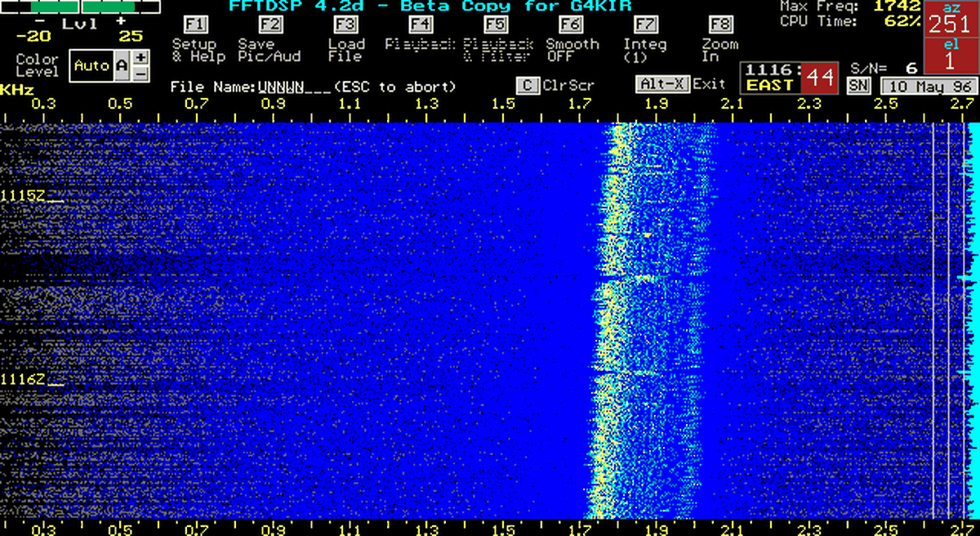Zoom in with the F8 key button

click(719, 25)
